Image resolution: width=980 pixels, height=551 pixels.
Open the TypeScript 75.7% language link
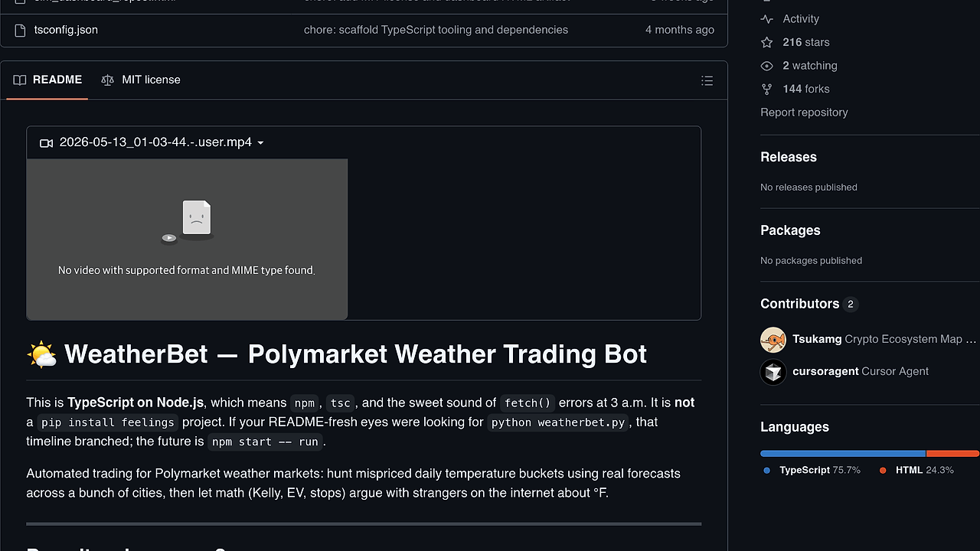tap(812, 470)
